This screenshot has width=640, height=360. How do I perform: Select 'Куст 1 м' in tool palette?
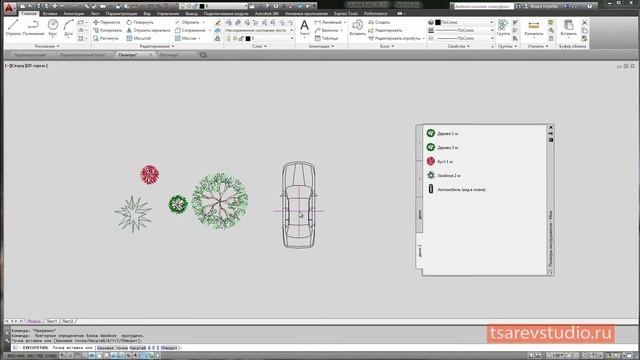pos(440,162)
